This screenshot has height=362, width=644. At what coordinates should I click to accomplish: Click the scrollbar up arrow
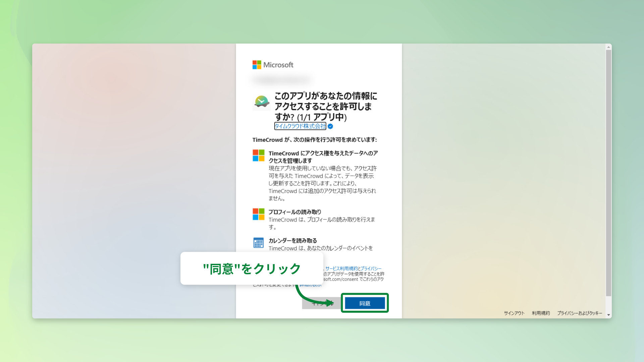(x=608, y=47)
